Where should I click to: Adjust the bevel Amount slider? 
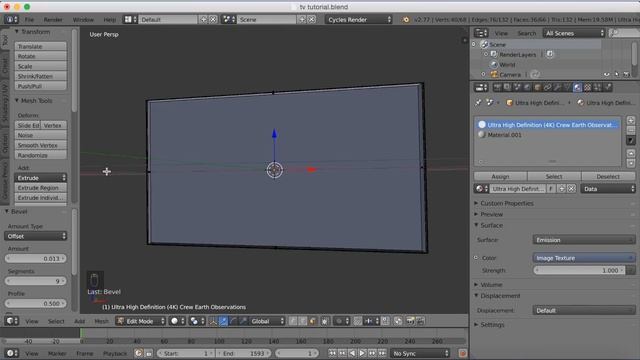tap(36, 258)
